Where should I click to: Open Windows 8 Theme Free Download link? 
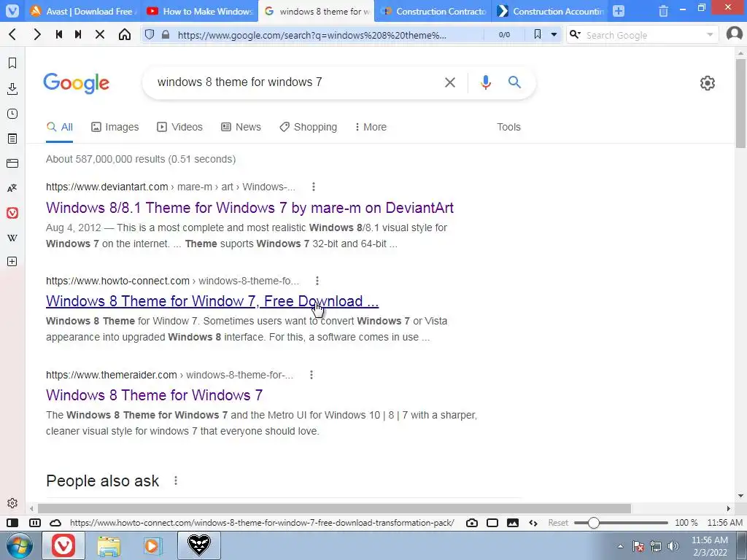tap(212, 301)
